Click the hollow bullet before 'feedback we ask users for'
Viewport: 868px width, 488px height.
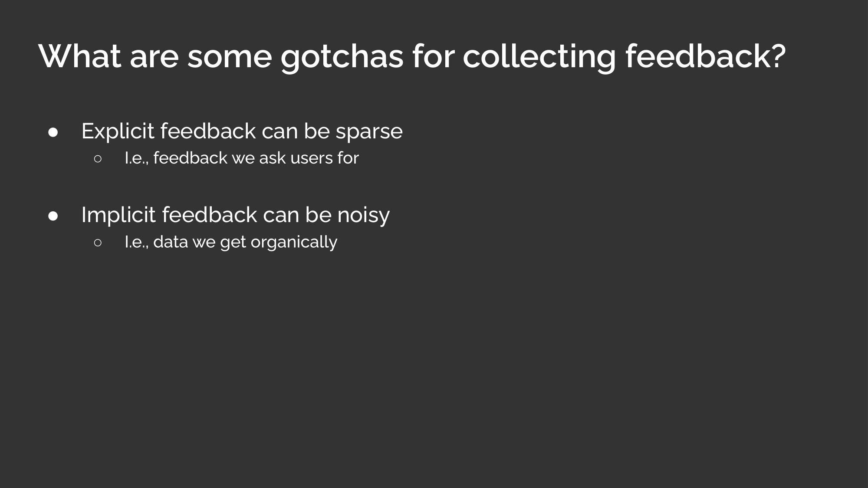97,159
